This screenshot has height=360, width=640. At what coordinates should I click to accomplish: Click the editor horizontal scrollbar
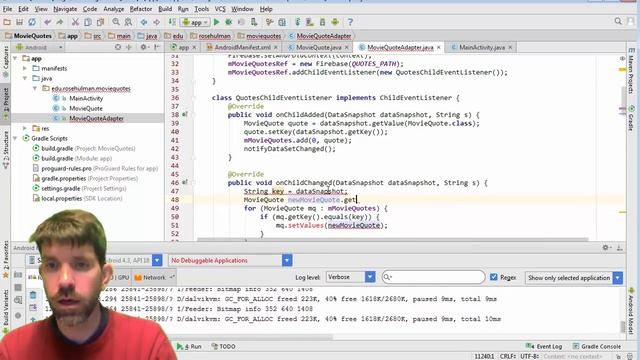(x=393, y=240)
